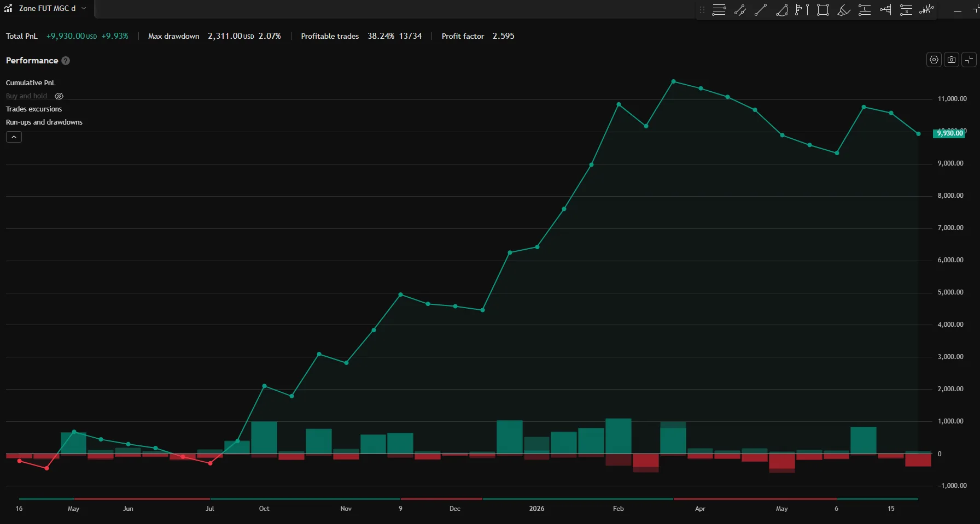Toggle the Cumulative PnL series

tap(31, 83)
